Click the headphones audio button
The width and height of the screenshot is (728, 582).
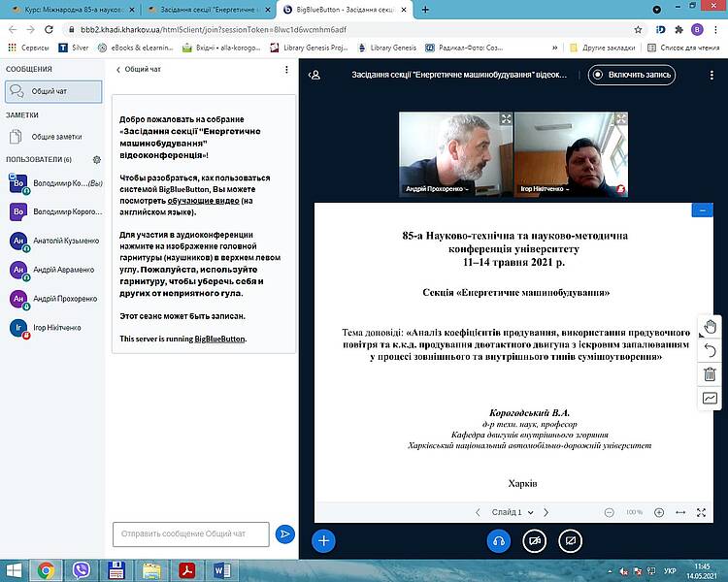pos(499,540)
